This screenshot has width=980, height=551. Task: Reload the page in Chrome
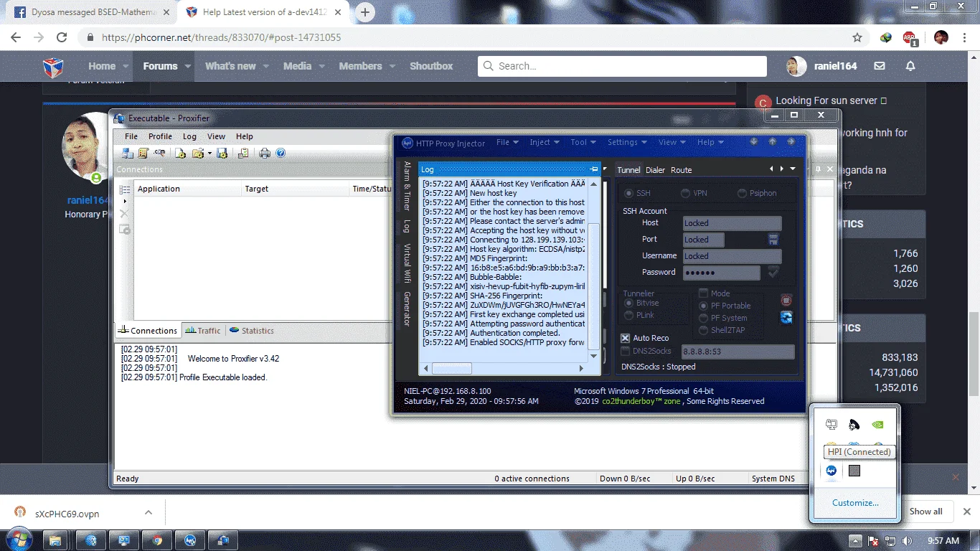[x=62, y=37]
